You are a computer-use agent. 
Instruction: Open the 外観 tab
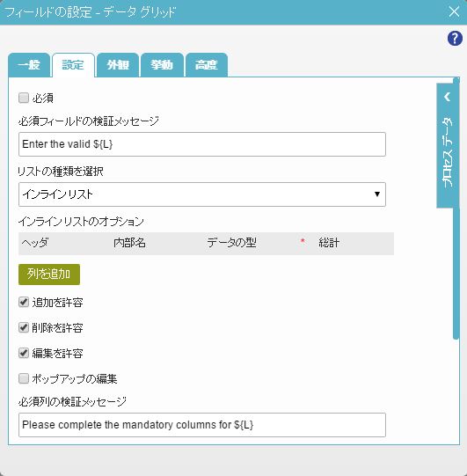click(118, 64)
